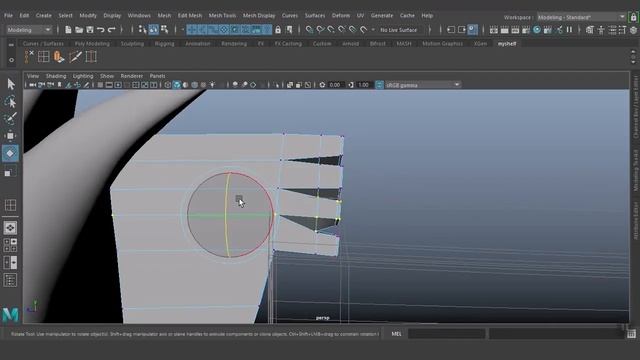Click the Maya logo icon
This screenshot has height=360, width=640.
click(x=11, y=314)
